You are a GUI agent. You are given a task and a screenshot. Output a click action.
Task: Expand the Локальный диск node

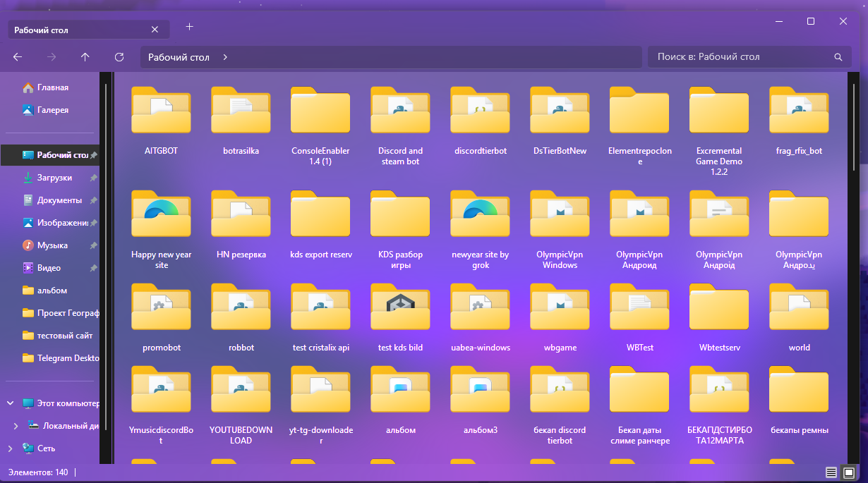(x=16, y=426)
